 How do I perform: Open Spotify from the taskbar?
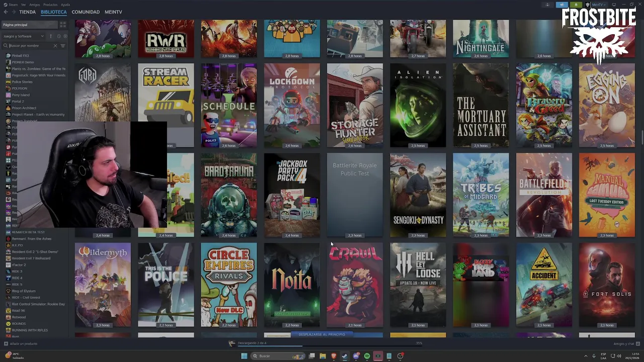tap(367, 356)
